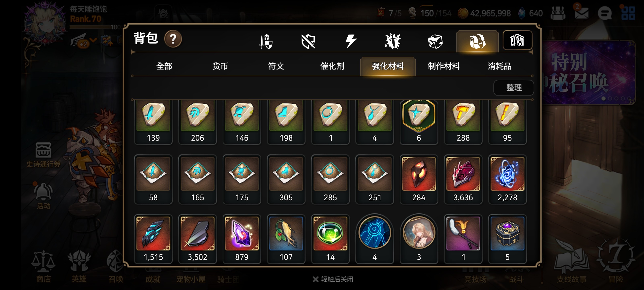Open the mail envelope icon

581,13
